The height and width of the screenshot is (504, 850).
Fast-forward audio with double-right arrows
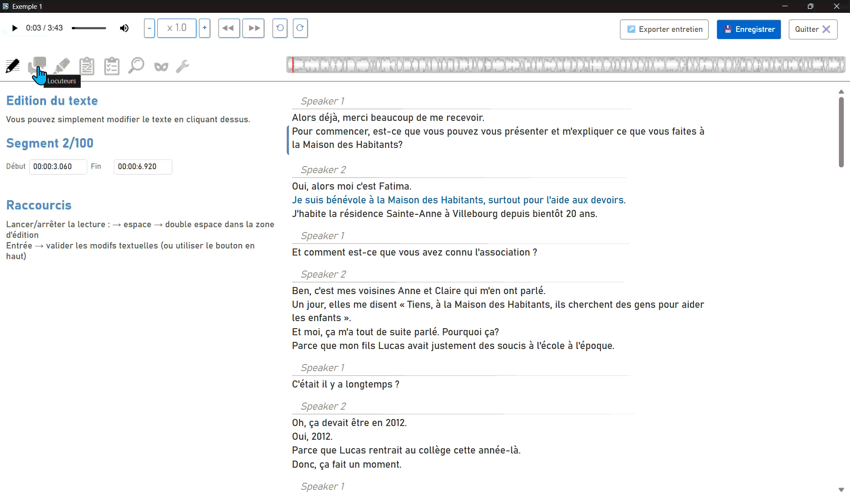point(253,28)
